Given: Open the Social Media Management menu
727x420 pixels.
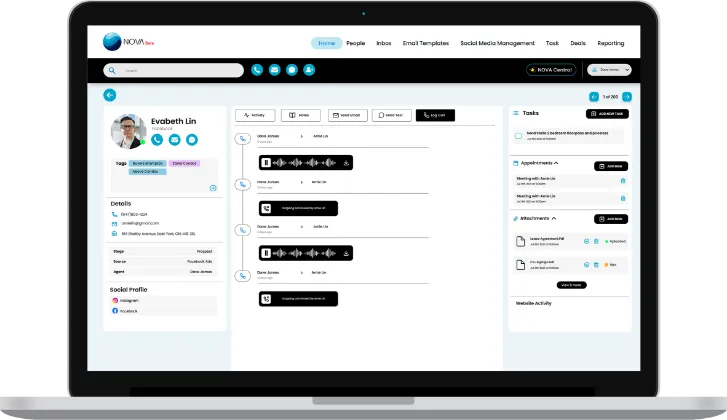Looking at the screenshot, I should (x=497, y=43).
